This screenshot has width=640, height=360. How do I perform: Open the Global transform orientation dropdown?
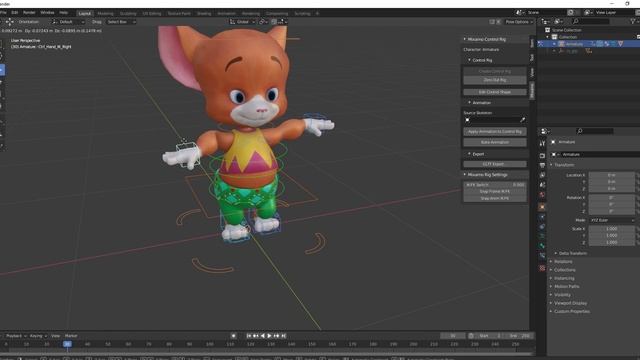[242, 22]
